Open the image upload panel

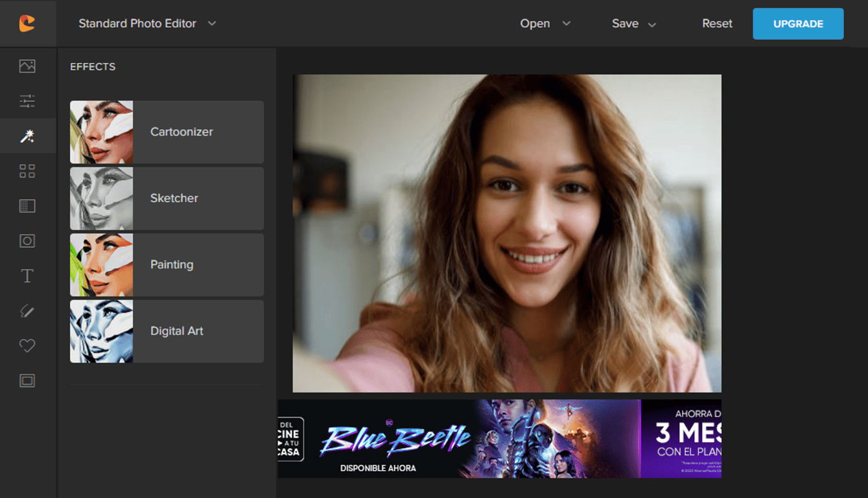coord(27,65)
